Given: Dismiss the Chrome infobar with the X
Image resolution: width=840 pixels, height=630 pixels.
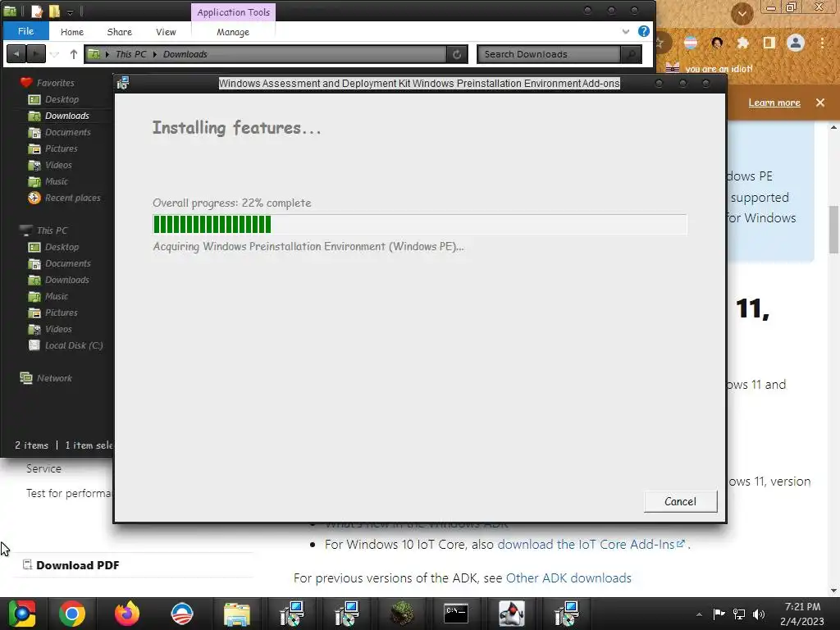Looking at the screenshot, I should click(x=819, y=103).
